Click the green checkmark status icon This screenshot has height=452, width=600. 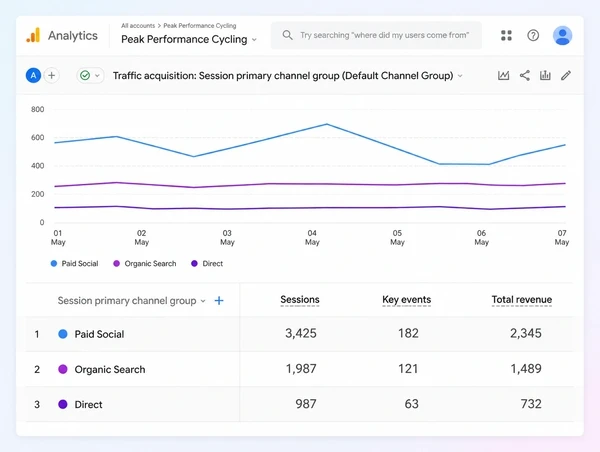coord(85,75)
